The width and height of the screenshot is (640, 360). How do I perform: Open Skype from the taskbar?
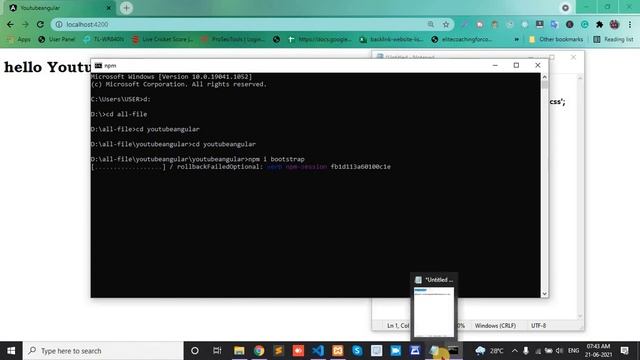pos(357,351)
